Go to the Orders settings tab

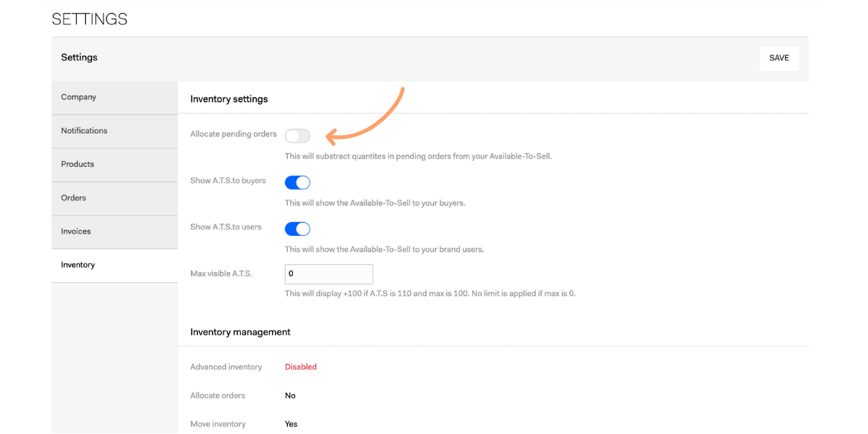pyautogui.click(x=114, y=198)
